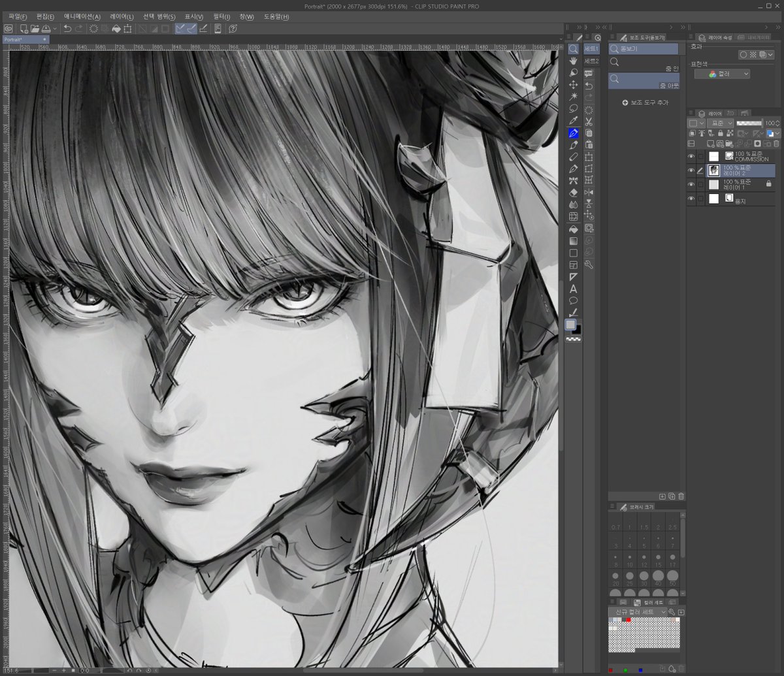Open layer color change dropdown in layer panel
The width and height of the screenshot is (784, 676).
pyautogui.click(x=773, y=133)
